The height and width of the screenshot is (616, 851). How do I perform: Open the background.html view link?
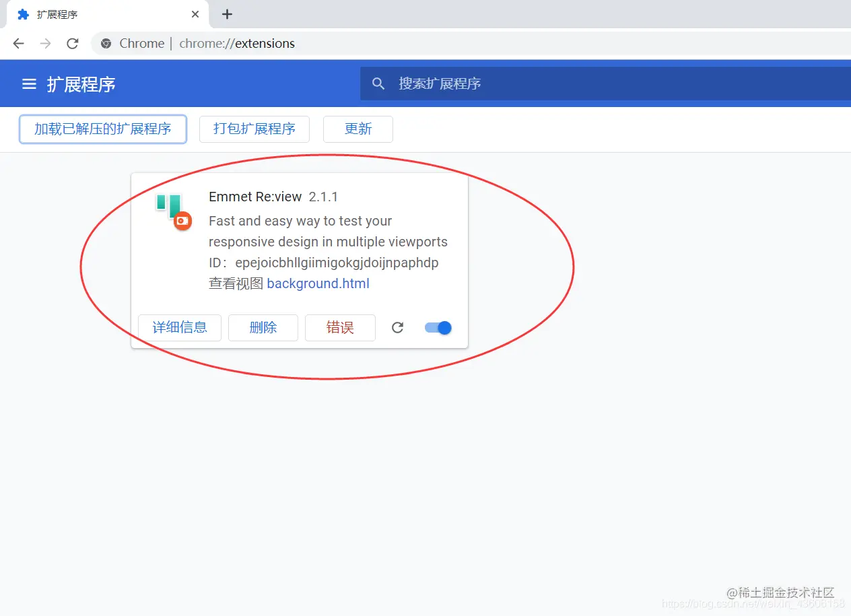click(x=318, y=283)
